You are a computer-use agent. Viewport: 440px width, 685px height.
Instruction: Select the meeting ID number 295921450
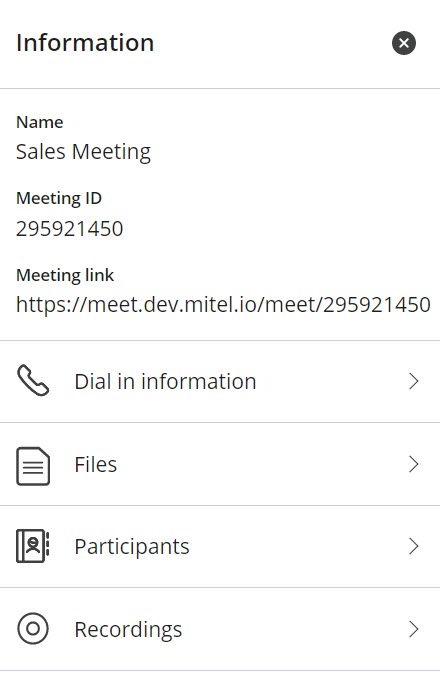pyautogui.click(x=69, y=229)
